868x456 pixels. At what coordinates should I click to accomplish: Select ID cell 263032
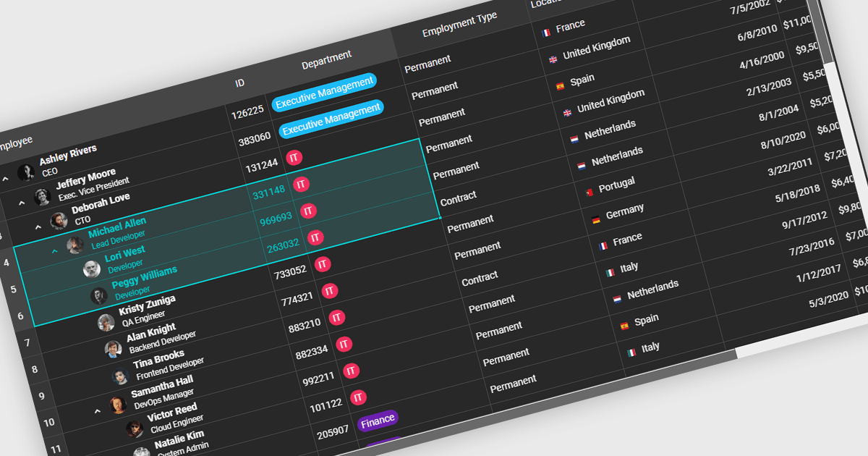[x=283, y=245]
